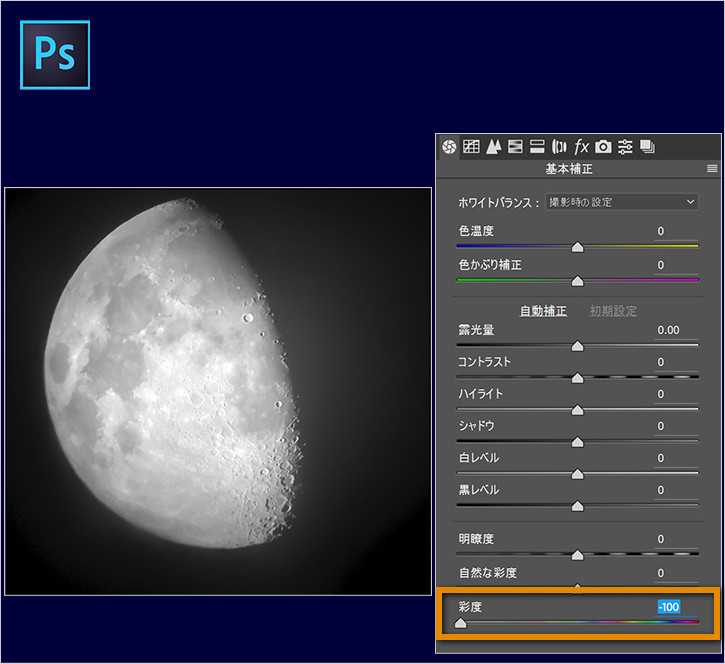Screen dimensions: 725x664
Task: Click the シャドウ value field
Action: pyautogui.click(x=676, y=426)
